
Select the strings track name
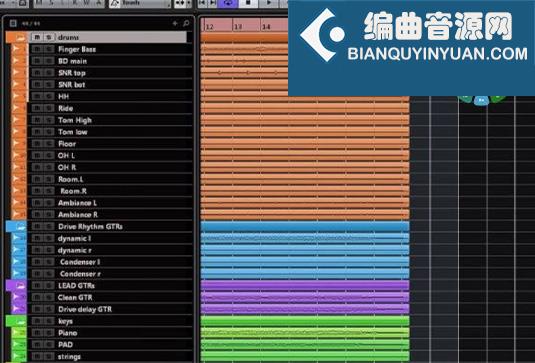click(69, 357)
